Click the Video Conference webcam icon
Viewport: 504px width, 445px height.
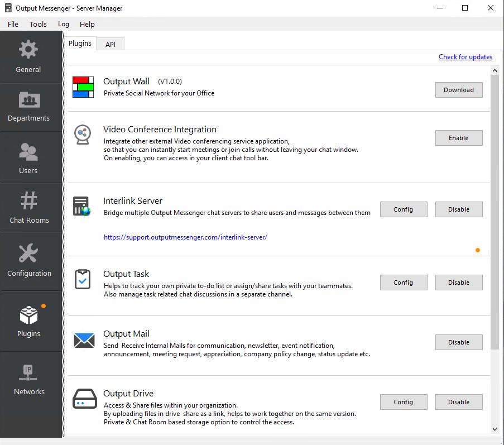tap(83, 135)
